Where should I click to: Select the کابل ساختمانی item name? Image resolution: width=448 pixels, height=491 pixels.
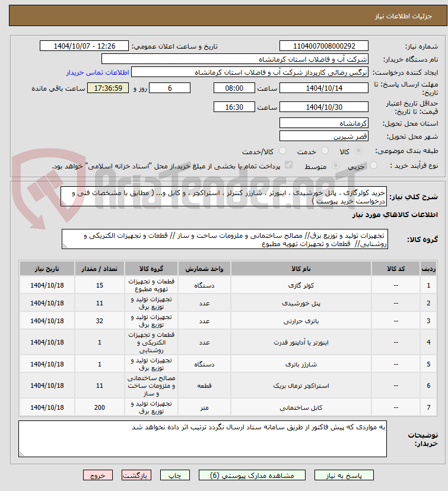[301, 407]
